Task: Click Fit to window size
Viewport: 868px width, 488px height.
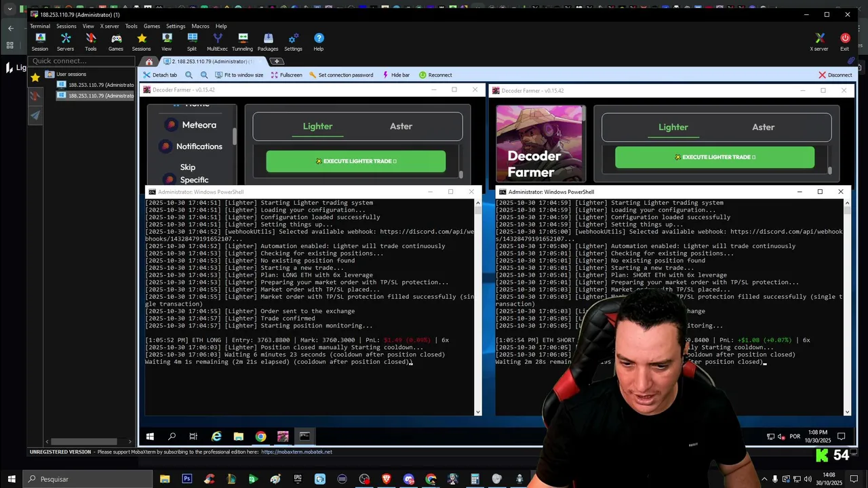Action: (x=239, y=75)
